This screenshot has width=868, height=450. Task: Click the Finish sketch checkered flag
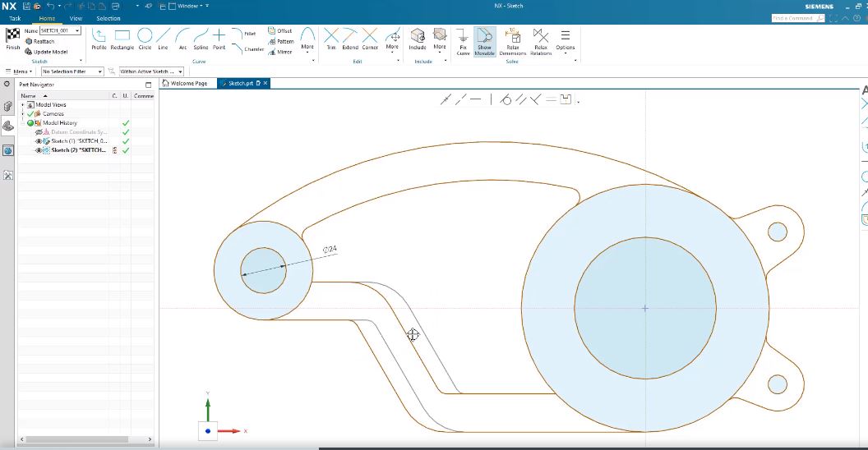click(x=12, y=39)
